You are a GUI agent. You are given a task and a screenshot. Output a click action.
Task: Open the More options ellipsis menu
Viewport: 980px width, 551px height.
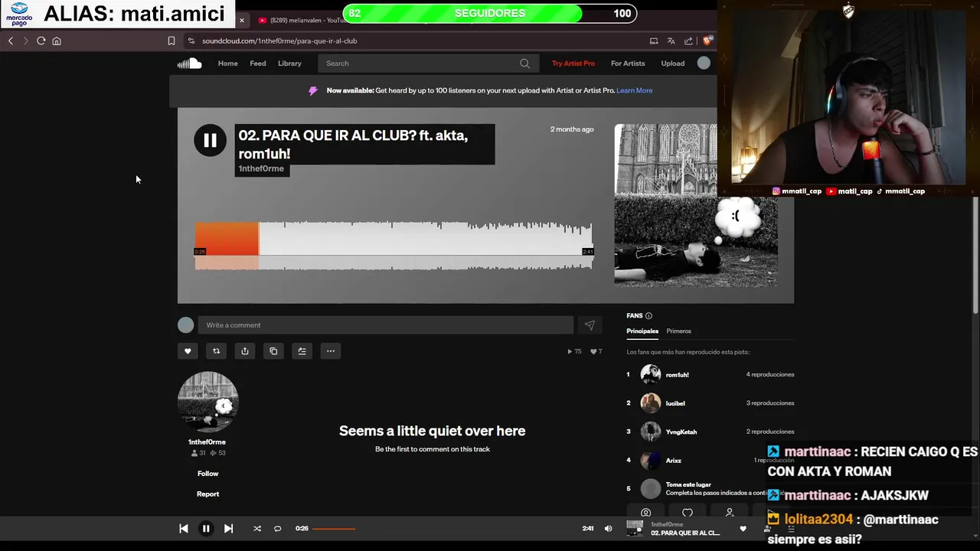[x=331, y=351]
